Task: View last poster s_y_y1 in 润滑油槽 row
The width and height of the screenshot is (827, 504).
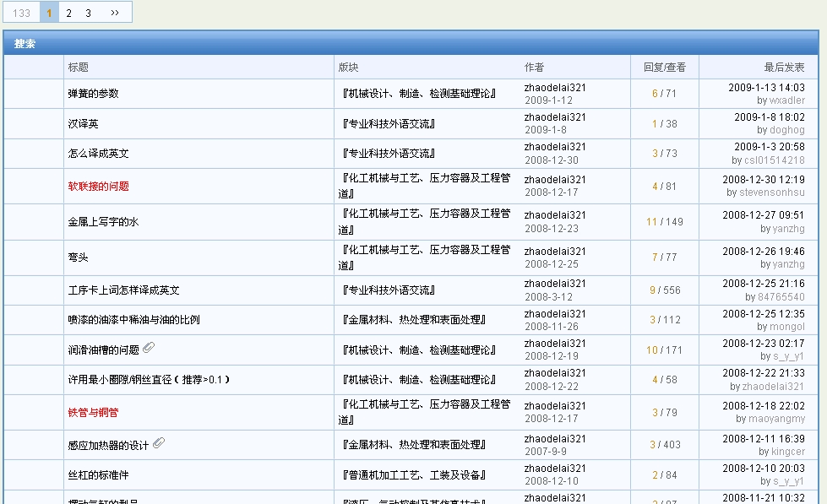Action: click(788, 356)
